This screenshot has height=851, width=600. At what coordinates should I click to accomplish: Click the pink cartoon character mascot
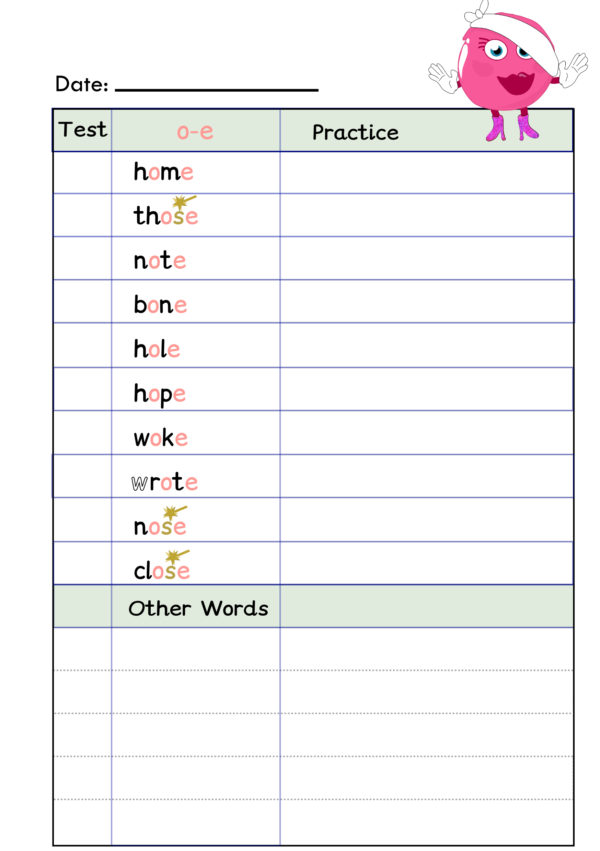(507, 71)
